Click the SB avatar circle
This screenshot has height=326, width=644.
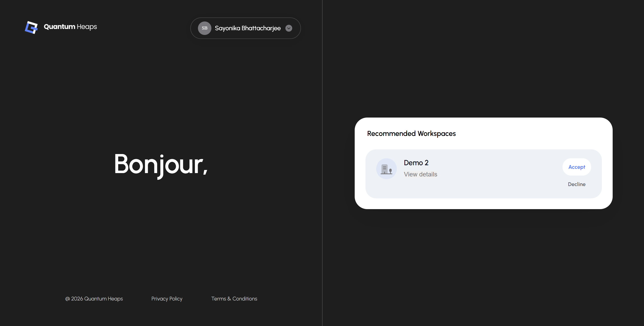(x=204, y=28)
